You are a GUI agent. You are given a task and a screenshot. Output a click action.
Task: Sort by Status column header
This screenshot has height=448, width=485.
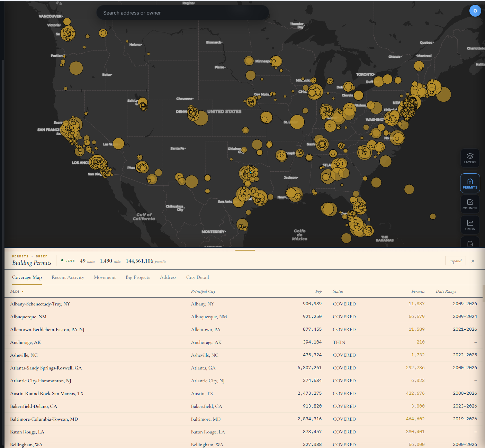338,291
